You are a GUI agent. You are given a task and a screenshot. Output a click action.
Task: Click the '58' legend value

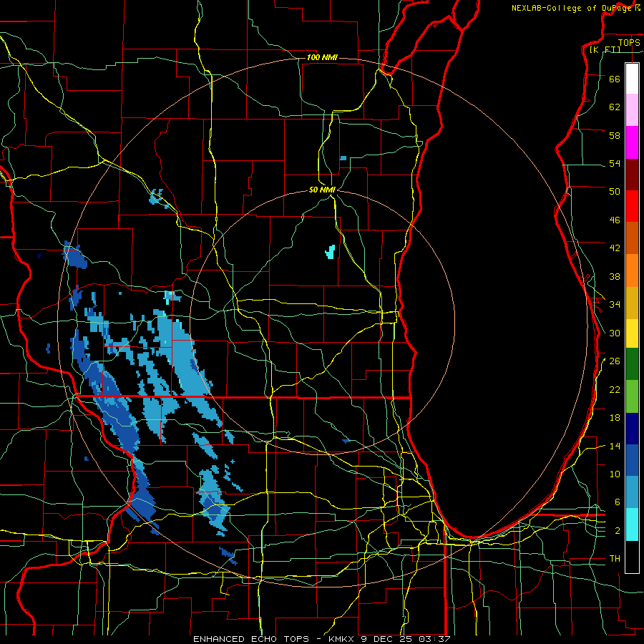(x=615, y=135)
